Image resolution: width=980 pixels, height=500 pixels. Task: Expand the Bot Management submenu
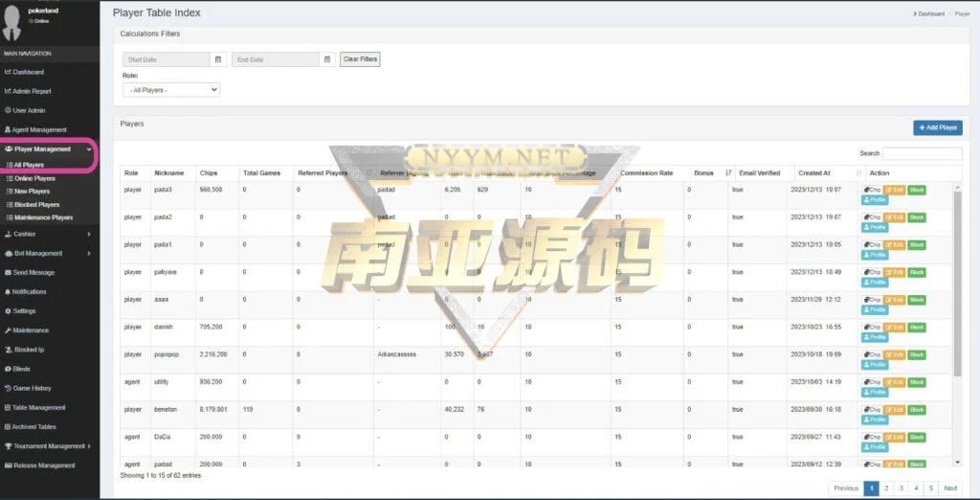coord(48,254)
